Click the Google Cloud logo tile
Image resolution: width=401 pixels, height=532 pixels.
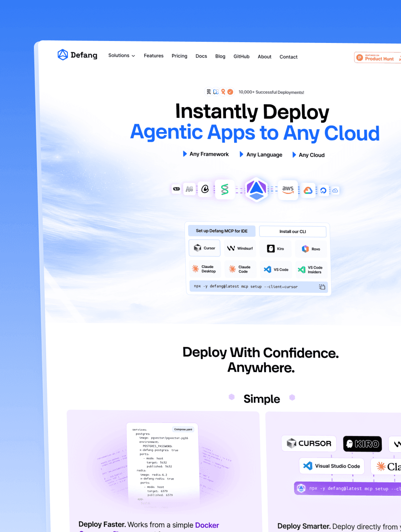308,190
